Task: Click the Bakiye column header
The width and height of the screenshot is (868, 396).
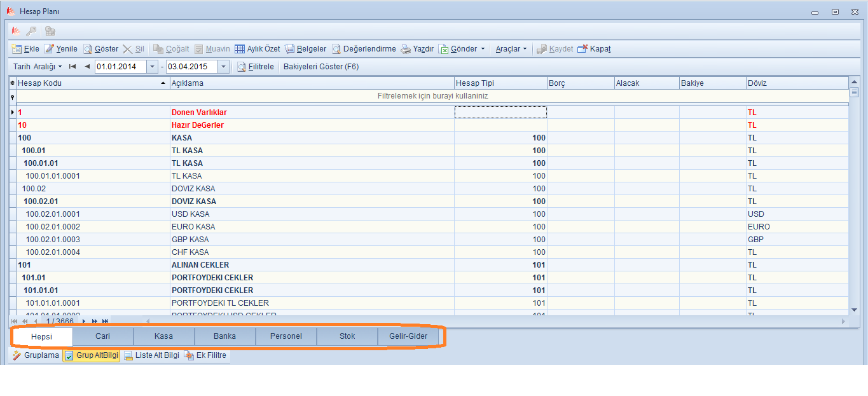Action: [x=713, y=83]
